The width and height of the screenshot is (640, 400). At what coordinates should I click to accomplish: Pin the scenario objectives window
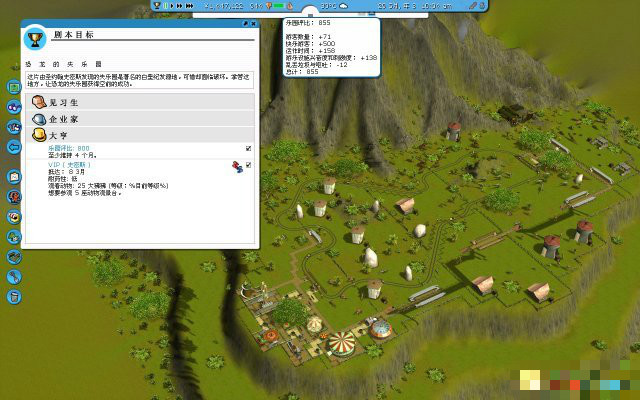pyautogui.click(x=245, y=24)
